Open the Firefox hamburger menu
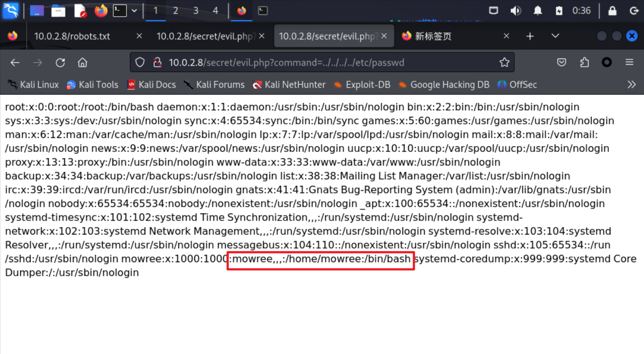The image size is (644, 354). (630, 62)
